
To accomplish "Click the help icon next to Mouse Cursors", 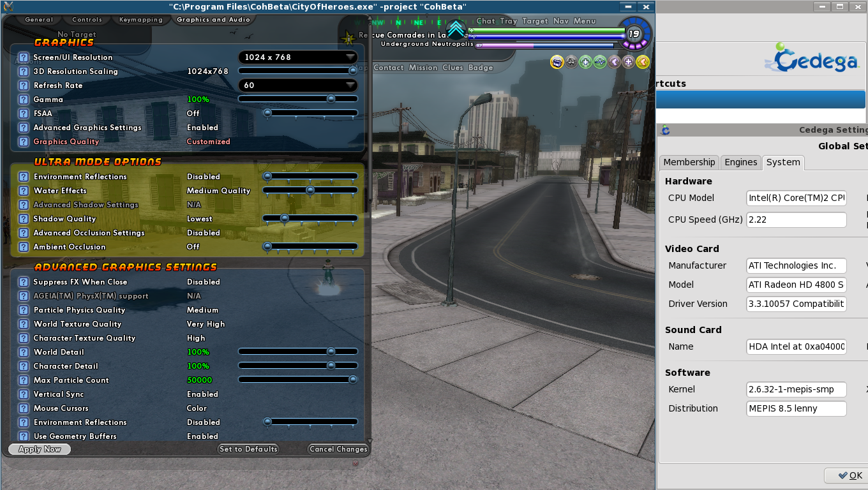I will [24, 408].
